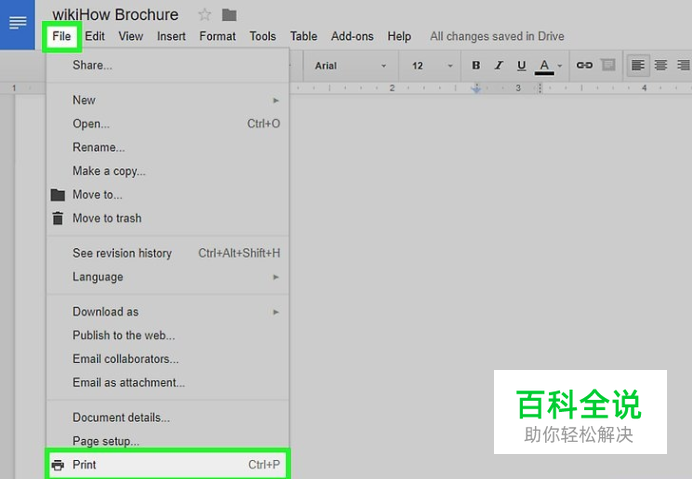
Task: Click the Ctrl+Alt+Shift+H shortcut text
Action: click(x=239, y=253)
